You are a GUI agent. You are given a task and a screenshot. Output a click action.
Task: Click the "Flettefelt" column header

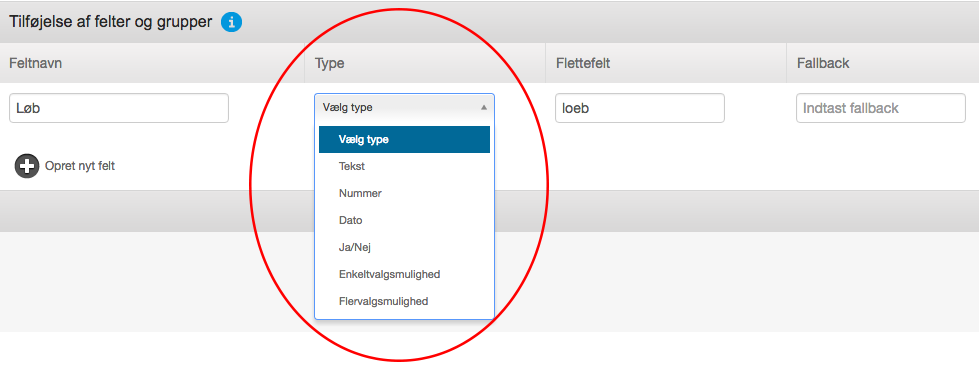click(583, 63)
